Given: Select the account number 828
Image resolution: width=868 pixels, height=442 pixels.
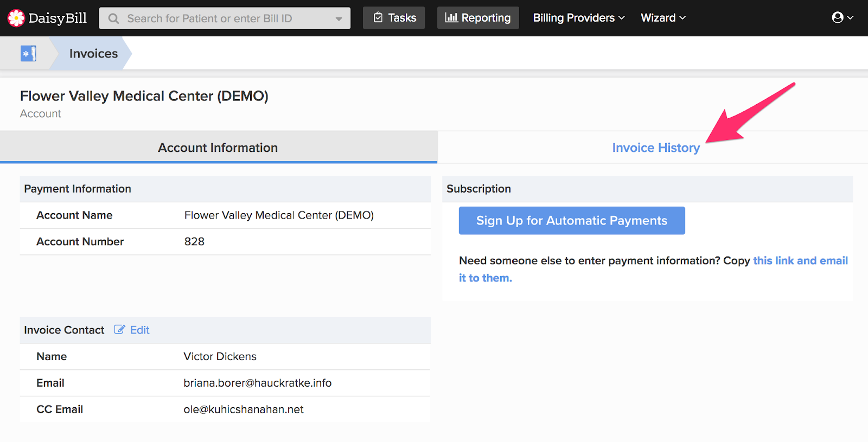Looking at the screenshot, I should tap(194, 241).
